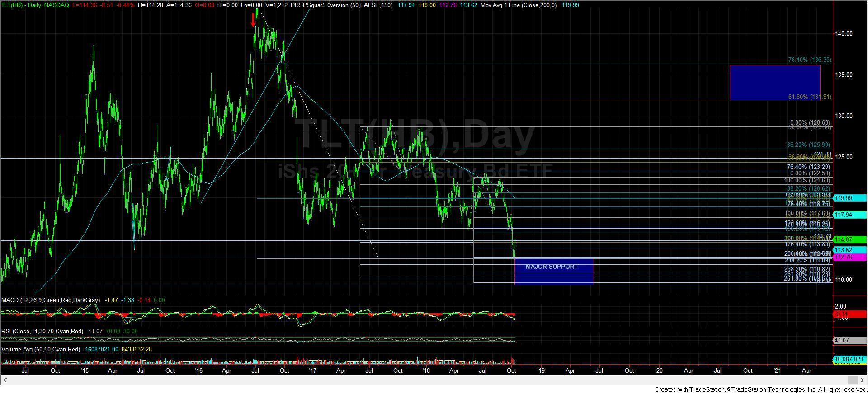
Task: Click the '21 year label on date axis
Action: coord(777,371)
